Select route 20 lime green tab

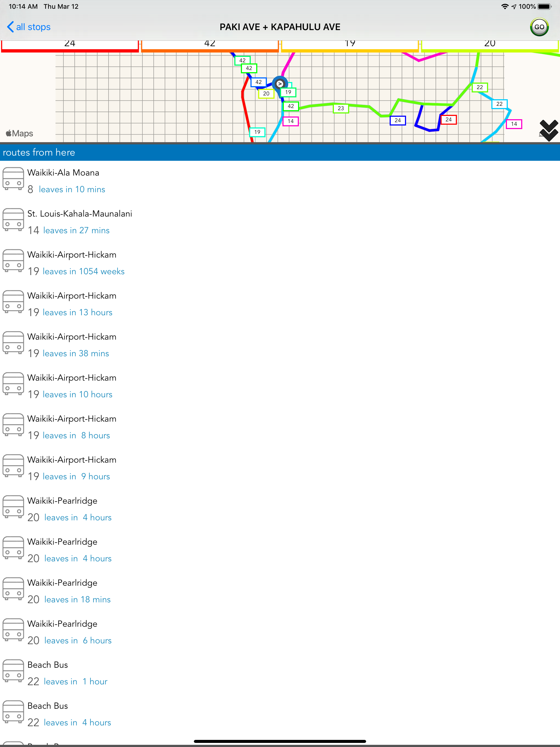[490, 46]
